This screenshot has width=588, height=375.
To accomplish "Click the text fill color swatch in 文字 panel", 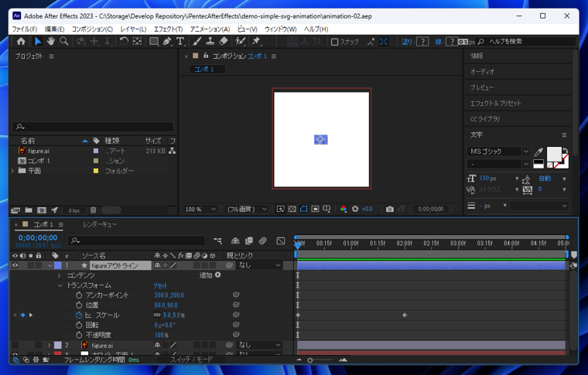I will tap(554, 155).
